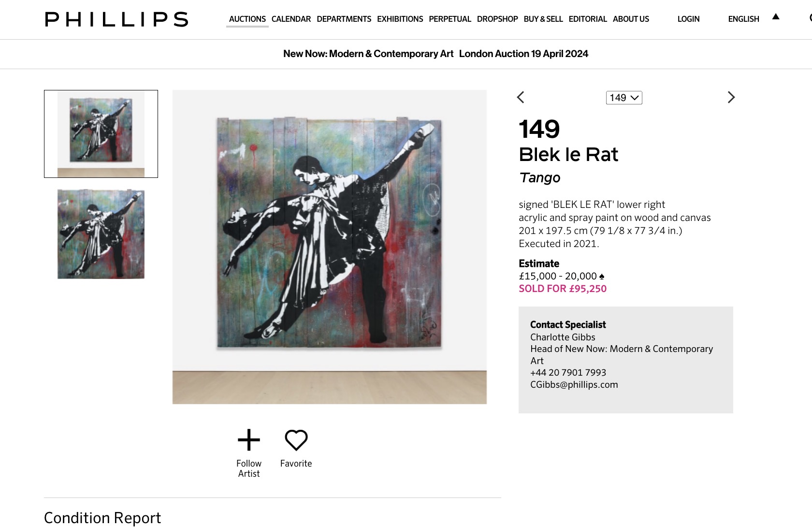Image resolution: width=812 pixels, height=527 pixels.
Task: Click the Login link
Action: coord(688,19)
